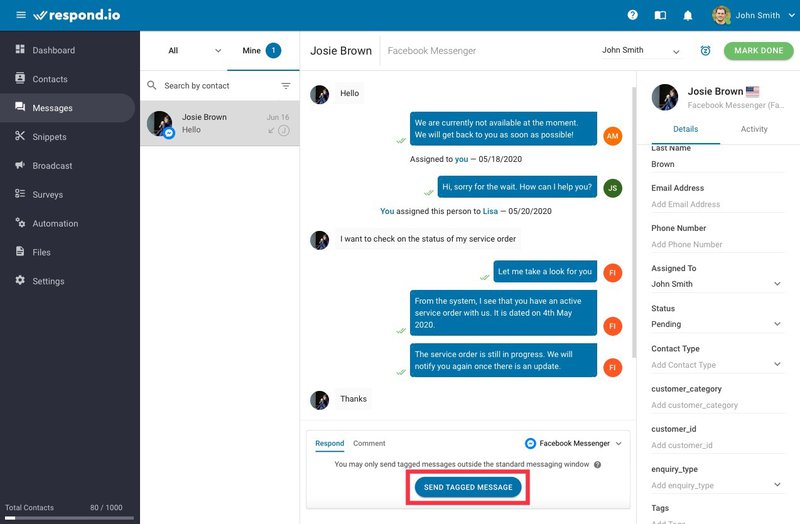
Task: Open Contacts in the sidebar
Action: [x=67, y=79]
